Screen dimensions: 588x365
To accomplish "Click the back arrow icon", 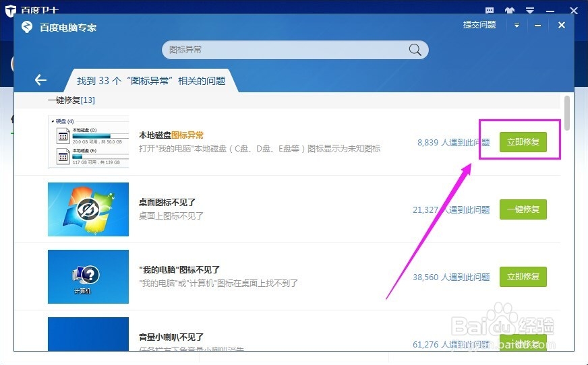I will tap(40, 79).
